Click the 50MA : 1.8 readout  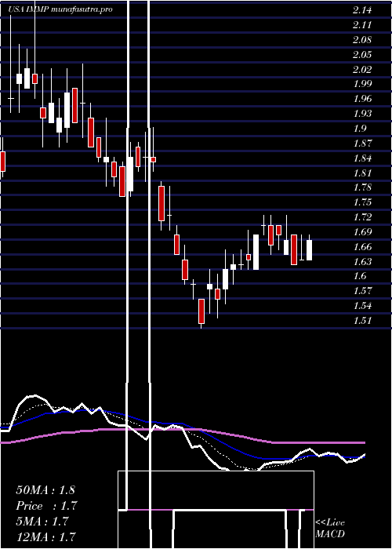click(45, 490)
